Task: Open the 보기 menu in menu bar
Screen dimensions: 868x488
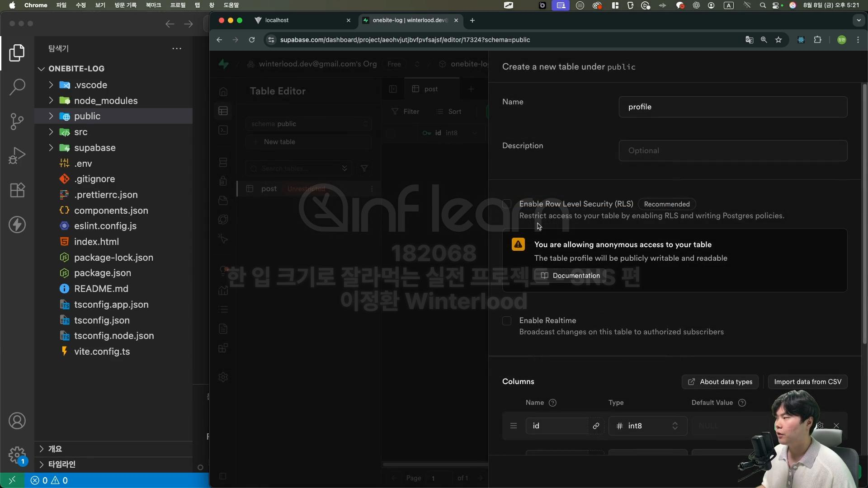Action: tap(100, 5)
